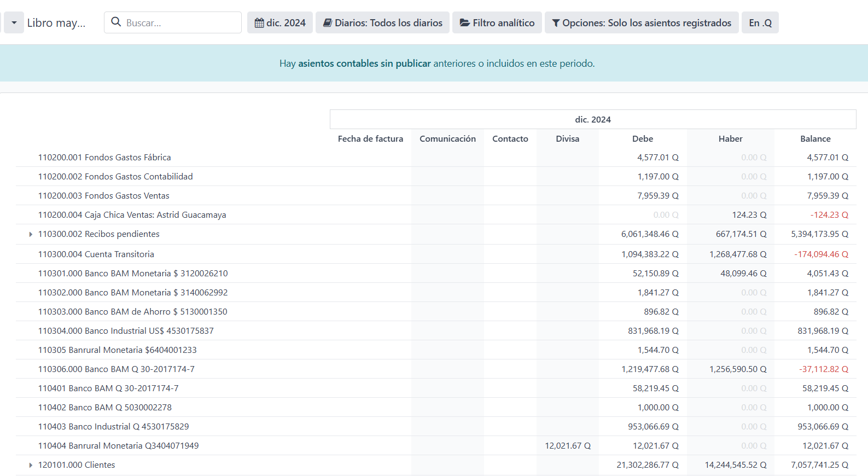This screenshot has height=476, width=868.
Task: Click the 667,174.51 Q credit value
Action: tap(741, 234)
